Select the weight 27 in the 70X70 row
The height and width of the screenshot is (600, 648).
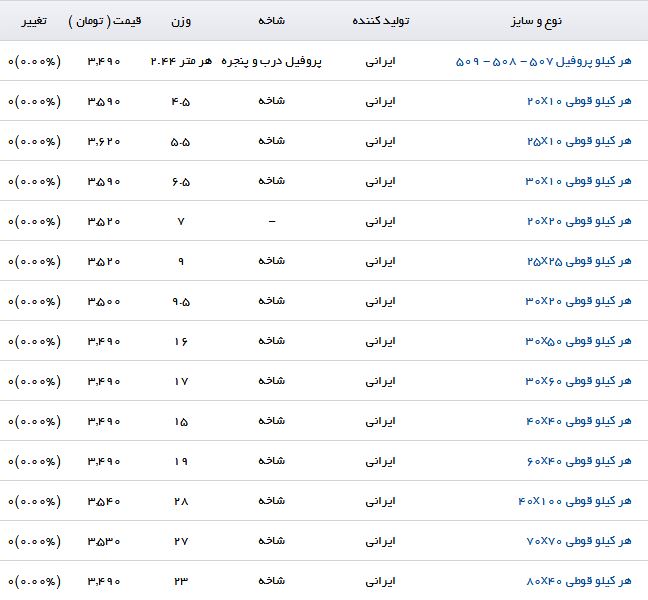[181, 542]
